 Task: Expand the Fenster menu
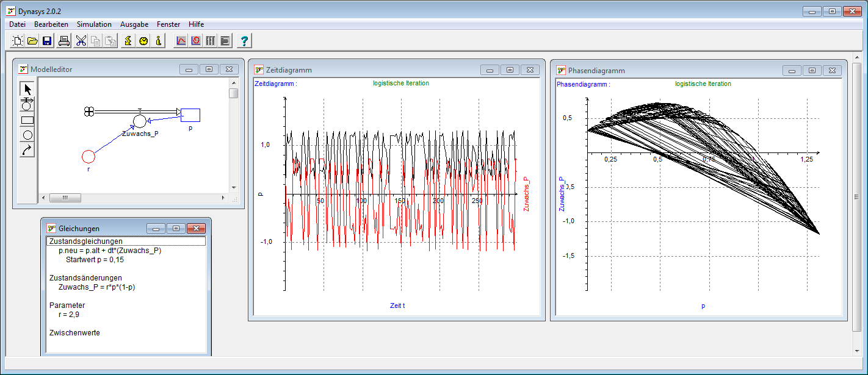168,24
